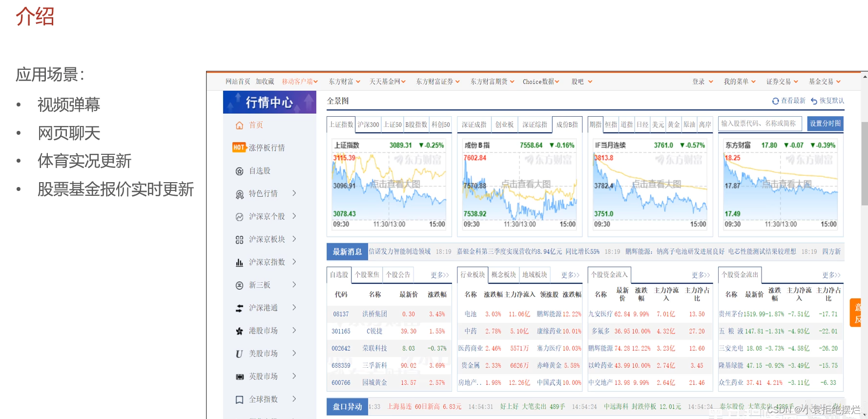Screen dimensions: 868x419
Task: Click 更多>> in 自选股 panel
Action: (439, 275)
